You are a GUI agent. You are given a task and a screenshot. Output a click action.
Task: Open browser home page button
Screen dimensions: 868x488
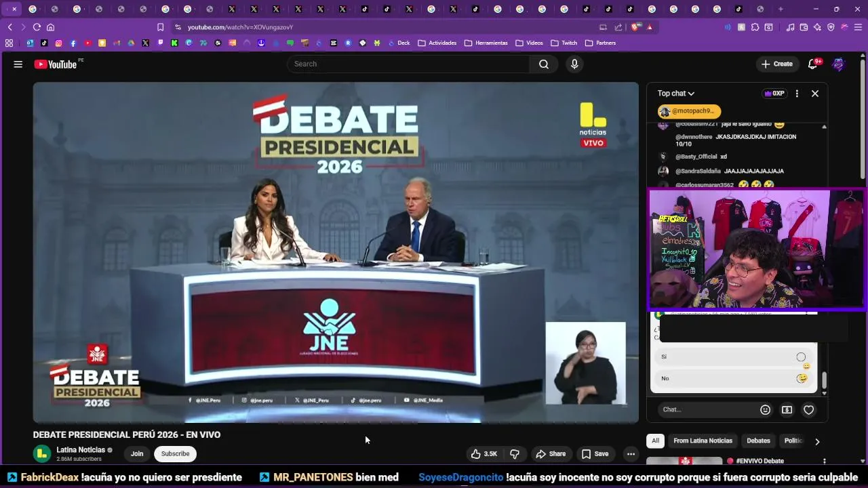(50, 27)
